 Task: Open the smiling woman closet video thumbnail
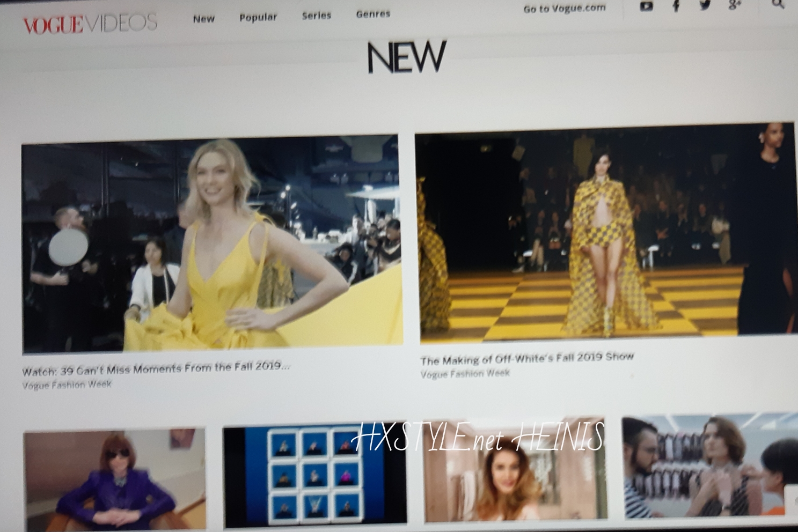pos(515,471)
